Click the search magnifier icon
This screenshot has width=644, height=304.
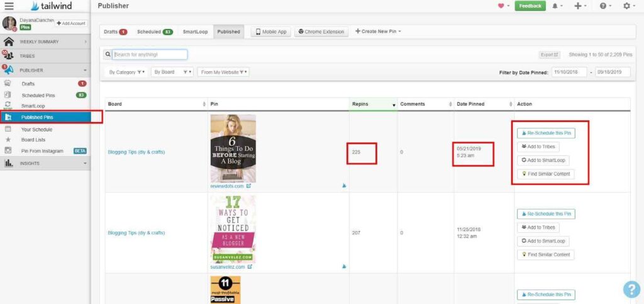coord(107,54)
